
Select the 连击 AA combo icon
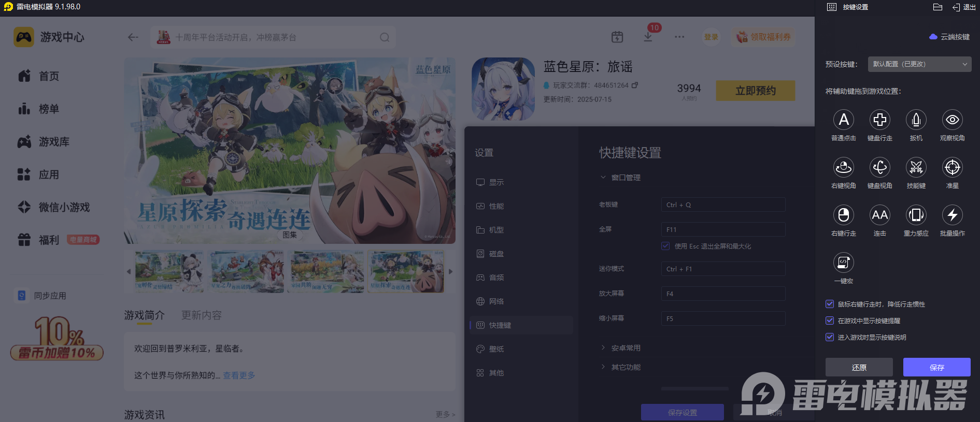point(880,215)
